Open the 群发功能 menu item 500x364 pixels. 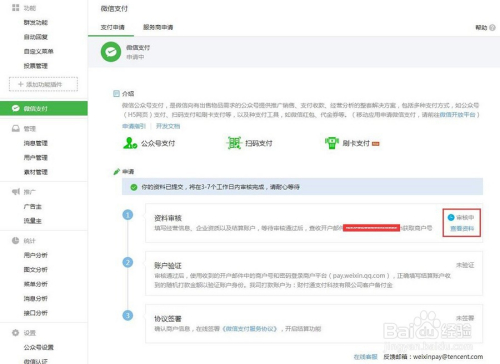click(x=36, y=22)
